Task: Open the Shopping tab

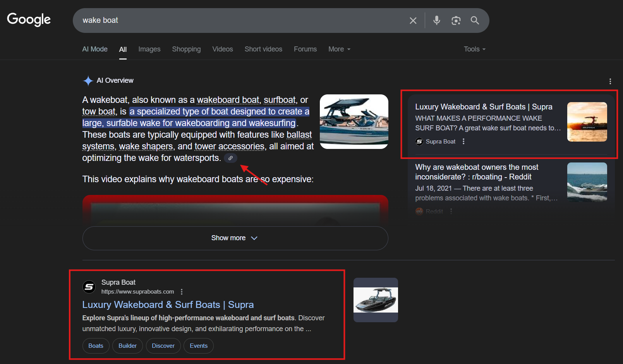Action: tap(186, 49)
